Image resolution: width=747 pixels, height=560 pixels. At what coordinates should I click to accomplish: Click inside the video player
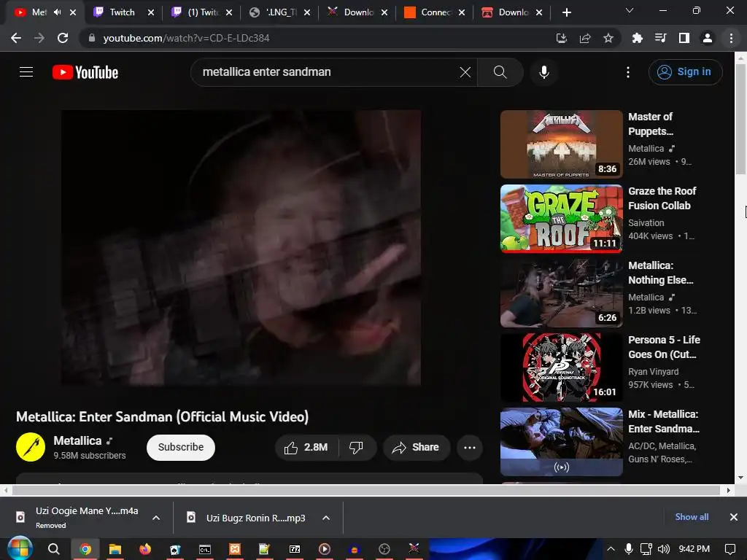[241, 247]
